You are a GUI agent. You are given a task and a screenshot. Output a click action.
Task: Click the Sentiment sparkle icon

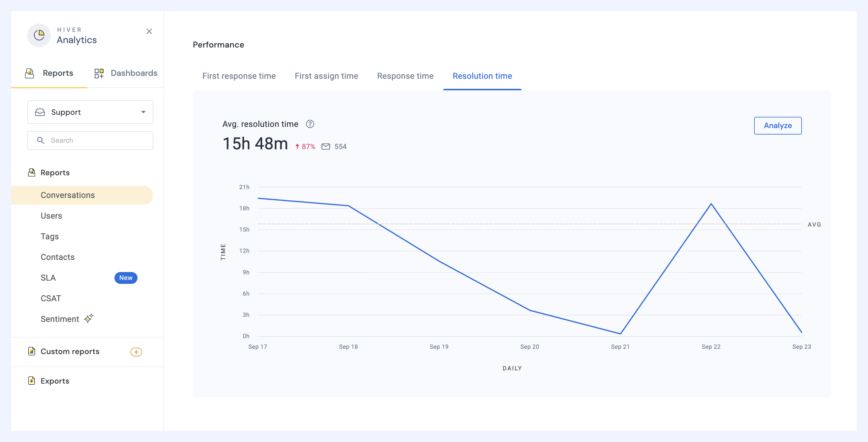89,318
